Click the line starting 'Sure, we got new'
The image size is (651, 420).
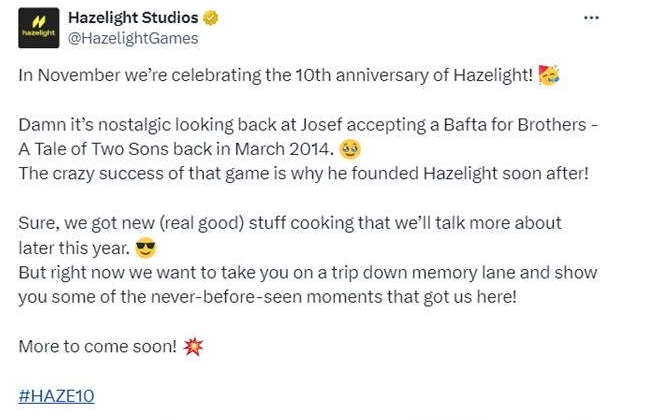click(290, 223)
